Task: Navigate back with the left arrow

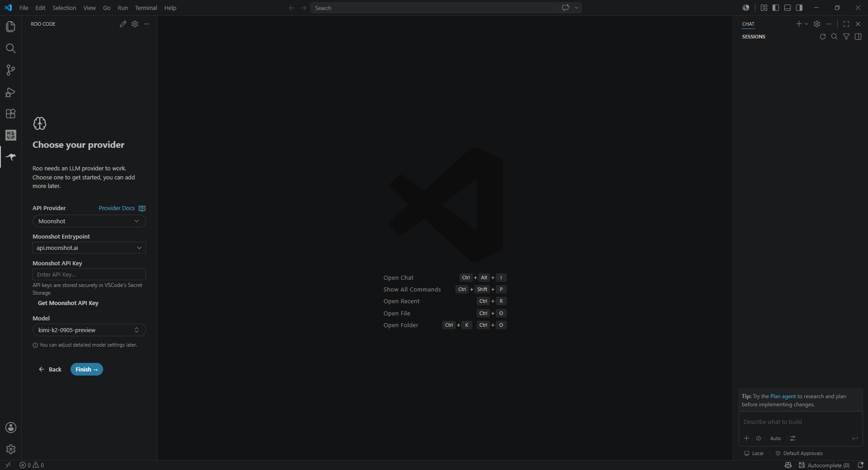Action: point(292,8)
